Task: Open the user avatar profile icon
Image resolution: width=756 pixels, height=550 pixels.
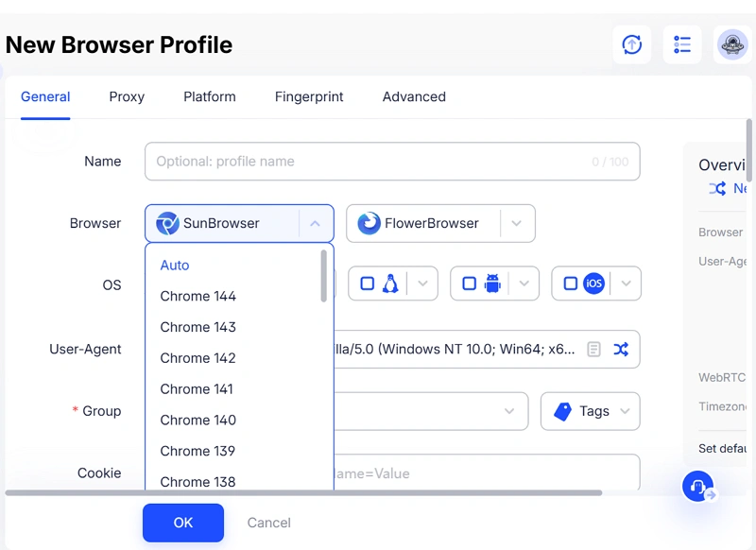Action: [732, 44]
